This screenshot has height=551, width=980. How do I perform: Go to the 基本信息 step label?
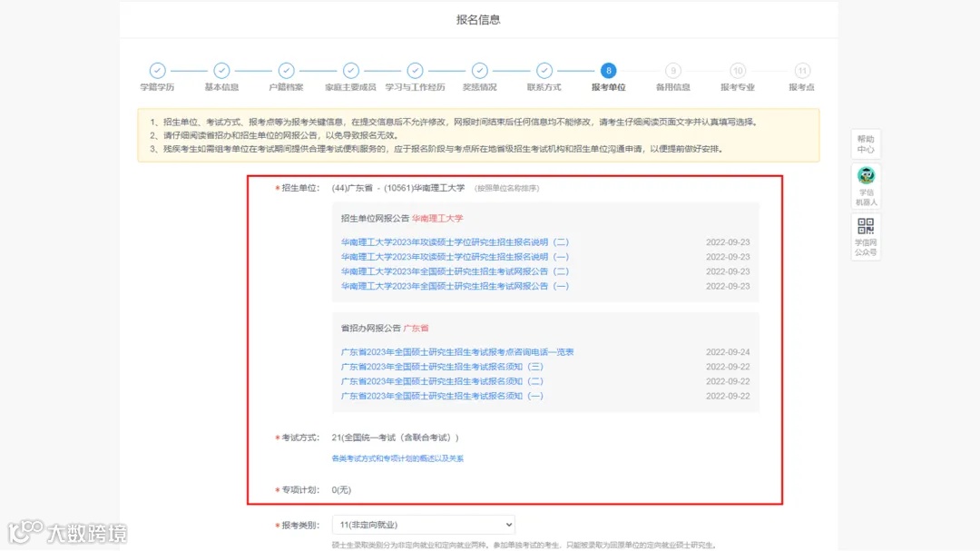(x=222, y=87)
